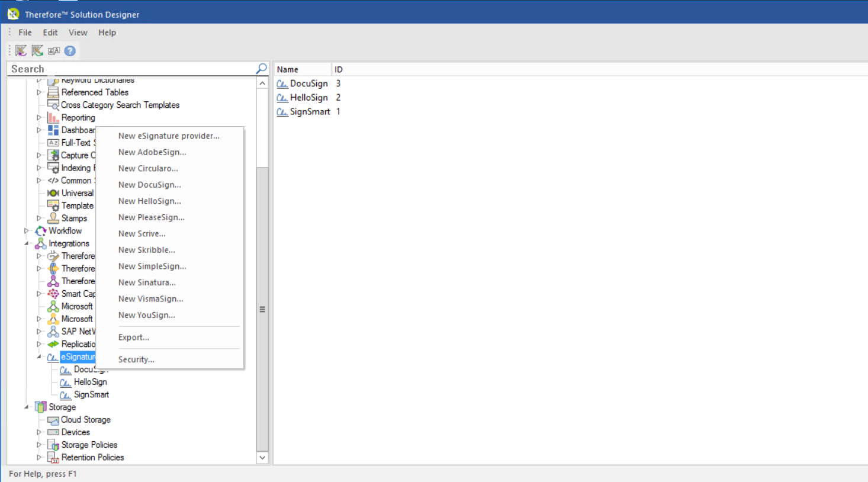
Task: Click the Workflow node icon
Action: pyautogui.click(x=41, y=231)
